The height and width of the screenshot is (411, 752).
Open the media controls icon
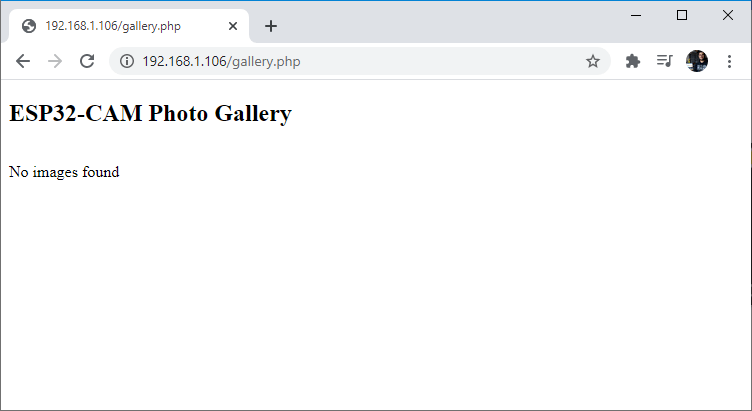coord(664,61)
